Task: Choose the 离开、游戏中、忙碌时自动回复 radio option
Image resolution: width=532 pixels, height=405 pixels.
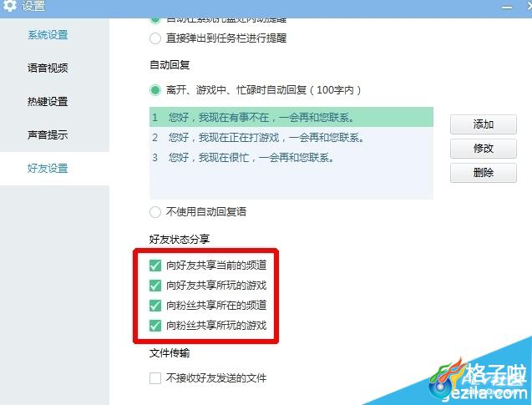Action: pos(155,90)
